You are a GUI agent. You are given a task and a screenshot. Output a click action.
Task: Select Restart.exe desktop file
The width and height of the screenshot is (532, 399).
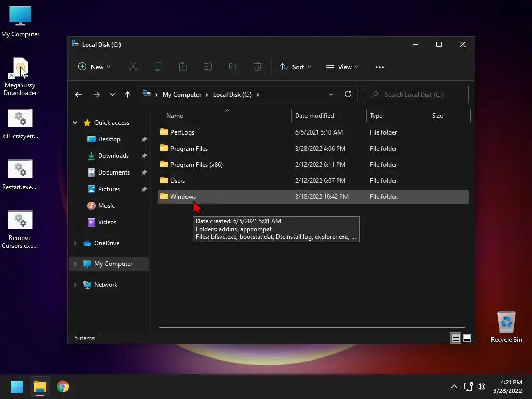click(x=20, y=175)
